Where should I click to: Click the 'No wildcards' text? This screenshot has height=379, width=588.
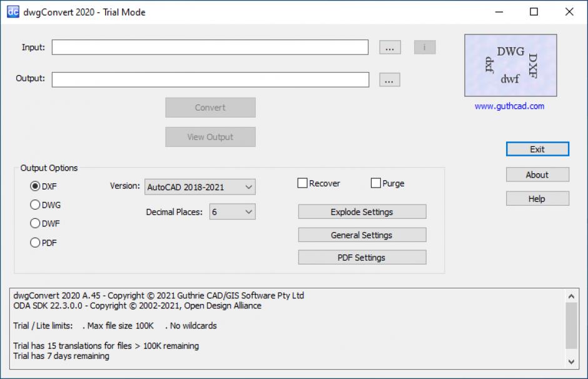[193, 325]
